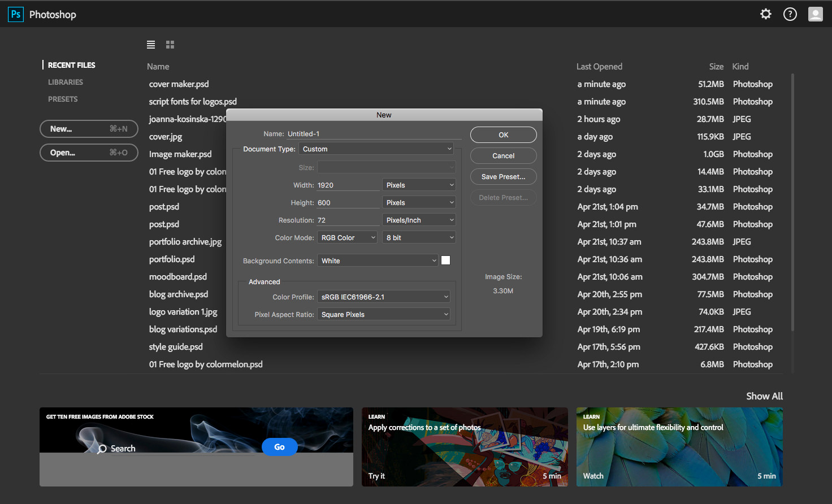
Task: Open the file logo variation 1.jpg
Action: click(183, 312)
